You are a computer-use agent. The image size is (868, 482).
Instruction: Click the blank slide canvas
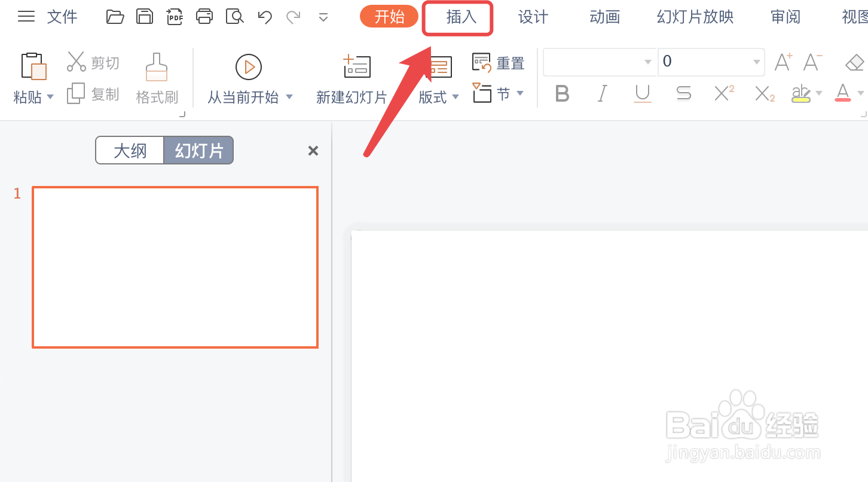pos(610,356)
